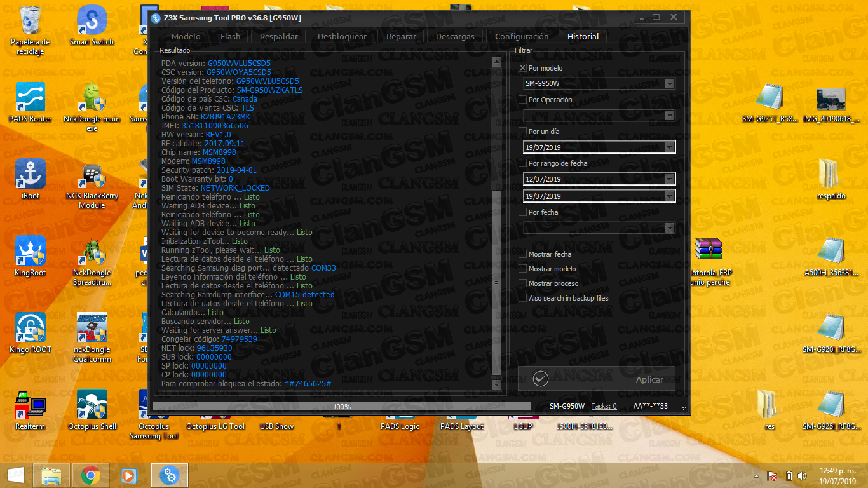Select the SM-G925I_RF8G text file icon
Image resolution: width=868 pixels, height=488 pixels.
coord(831,410)
